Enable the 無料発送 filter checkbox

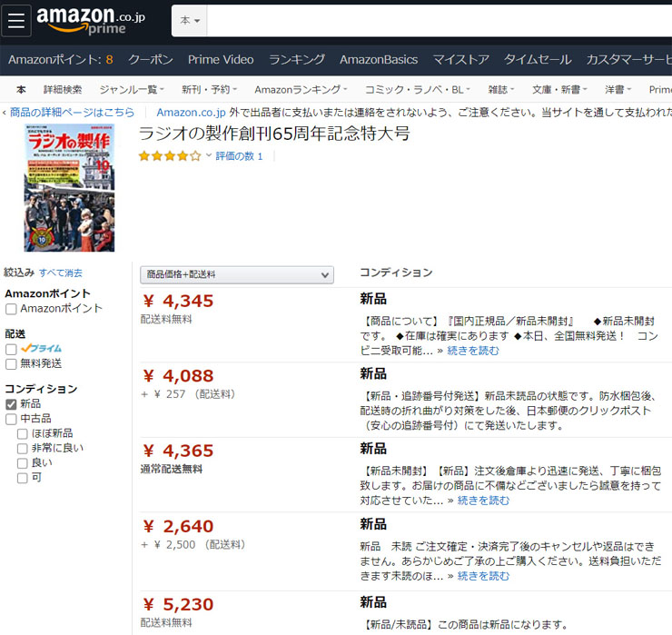click(11, 364)
